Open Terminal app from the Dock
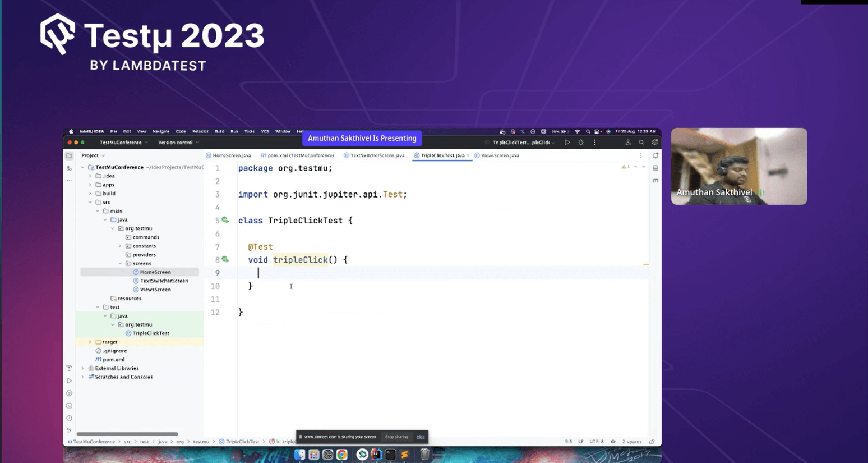The height and width of the screenshot is (463, 868). pos(391,455)
